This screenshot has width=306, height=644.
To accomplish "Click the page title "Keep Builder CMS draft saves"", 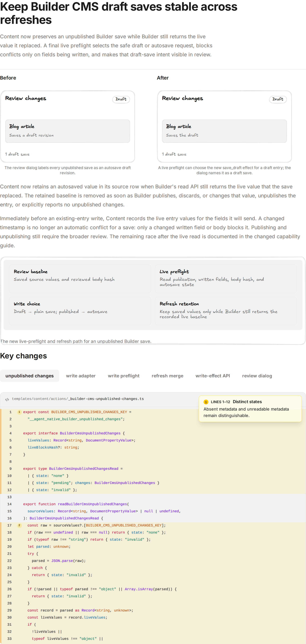I will pyautogui.click(x=119, y=13).
